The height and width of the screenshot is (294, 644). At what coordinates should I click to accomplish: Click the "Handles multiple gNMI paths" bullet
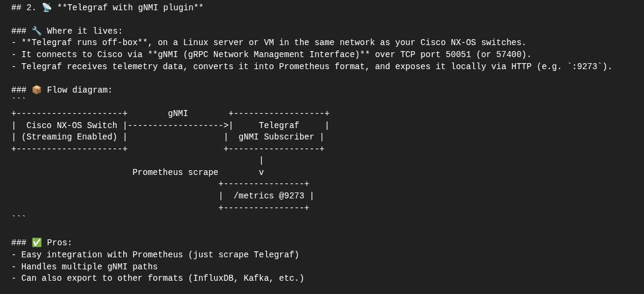(89, 267)
